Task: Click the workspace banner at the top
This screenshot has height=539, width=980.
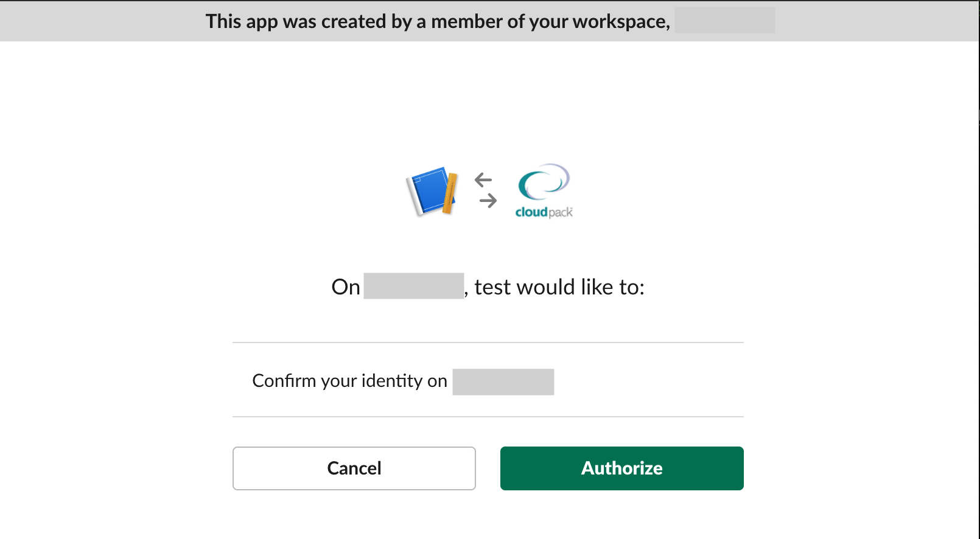Action: click(490, 21)
